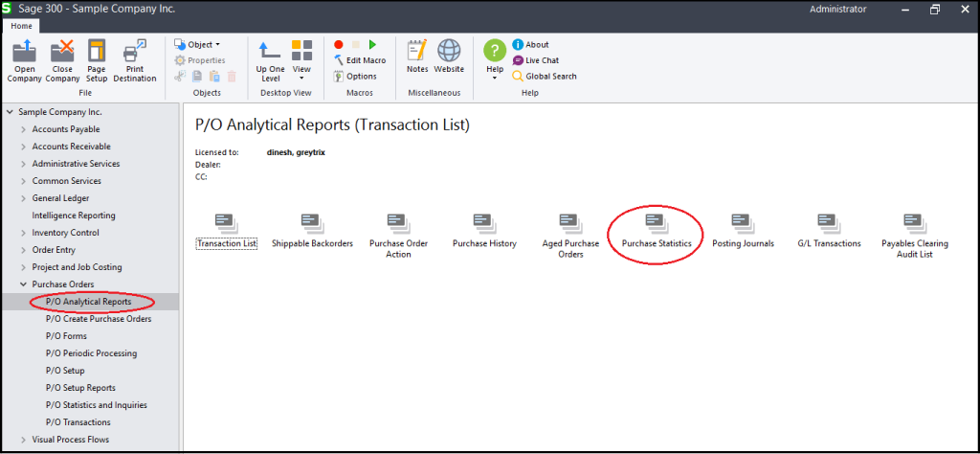This screenshot has height=454, width=980.
Task: Click the stop macro square button
Action: (356, 44)
